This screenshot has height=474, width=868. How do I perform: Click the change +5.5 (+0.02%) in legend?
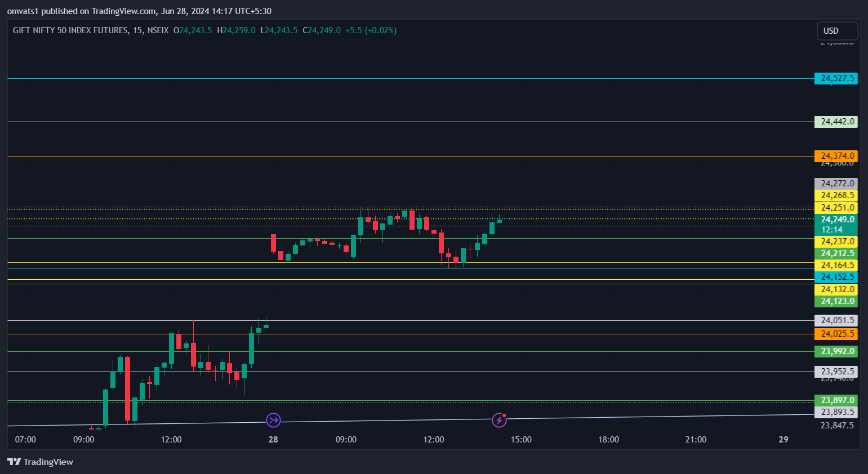click(371, 30)
